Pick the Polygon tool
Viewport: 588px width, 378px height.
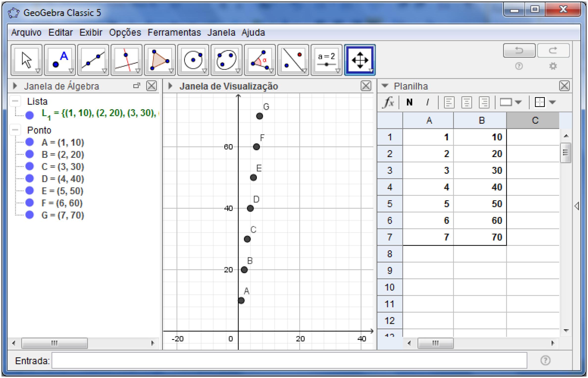pyautogui.click(x=160, y=60)
